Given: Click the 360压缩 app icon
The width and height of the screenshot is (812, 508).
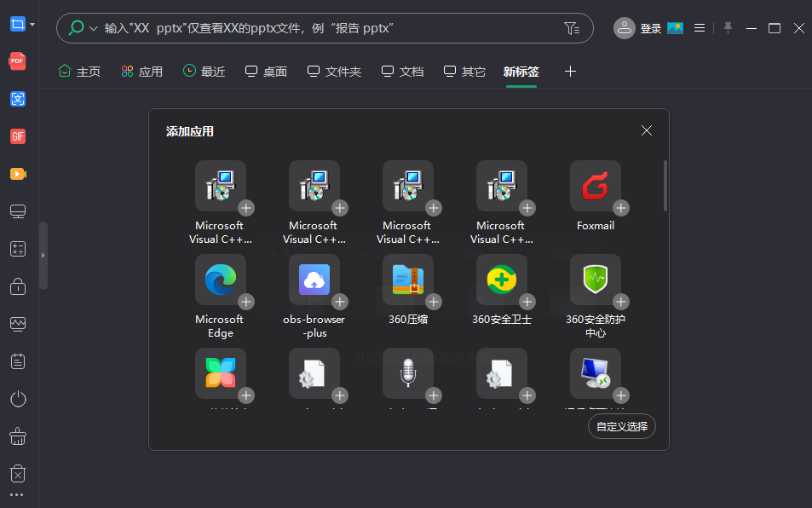Looking at the screenshot, I should pos(408,280).
